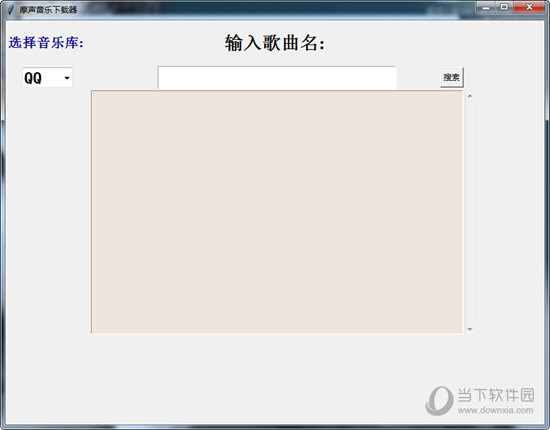Screen dimensions: 550x430
Task: Click inside the empty search results list
Action: [276, 212]
